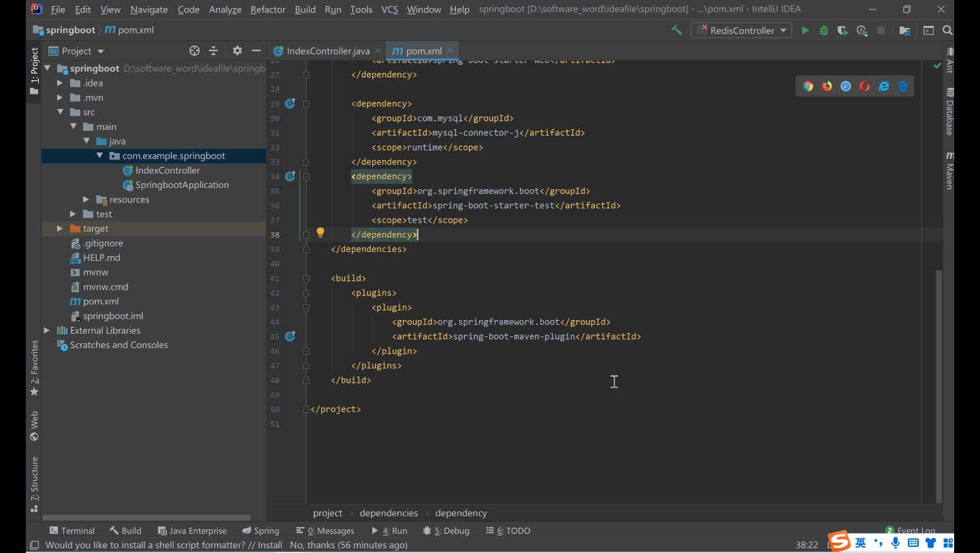The image size is (980, 553).
Task: Locate current file with the crosshair icon
Action: tap(194, 51)
